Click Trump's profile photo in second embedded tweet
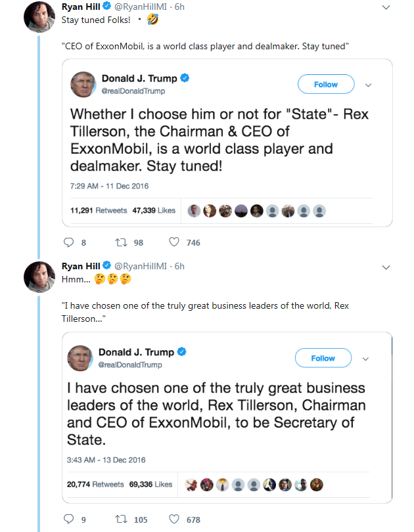Image resolution: width=414 pixels, height=532 pixels. coord(80,358)
